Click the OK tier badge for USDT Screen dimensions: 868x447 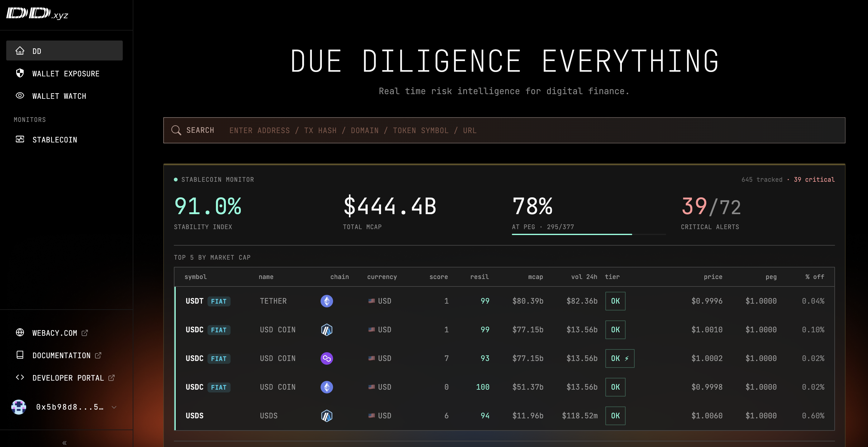click(615, 301)
